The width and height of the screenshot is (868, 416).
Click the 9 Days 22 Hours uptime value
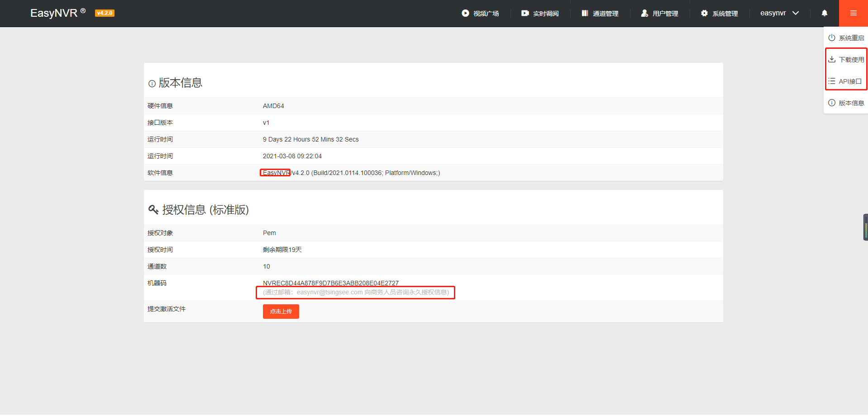(311, 139)
